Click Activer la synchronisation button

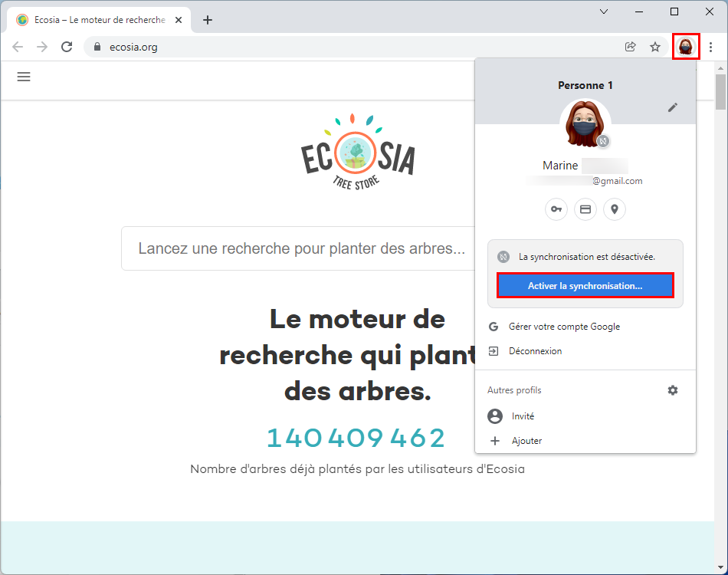coord(585,286)
